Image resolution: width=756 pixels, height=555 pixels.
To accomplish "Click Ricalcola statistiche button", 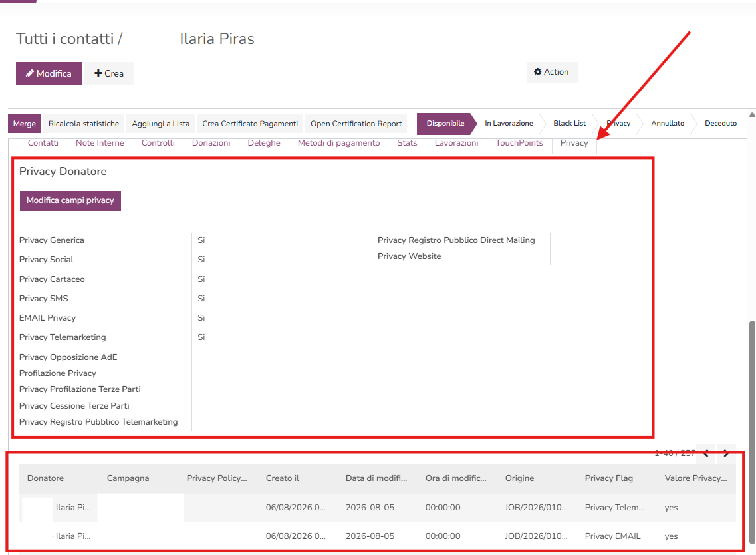I will coord(84,124).
